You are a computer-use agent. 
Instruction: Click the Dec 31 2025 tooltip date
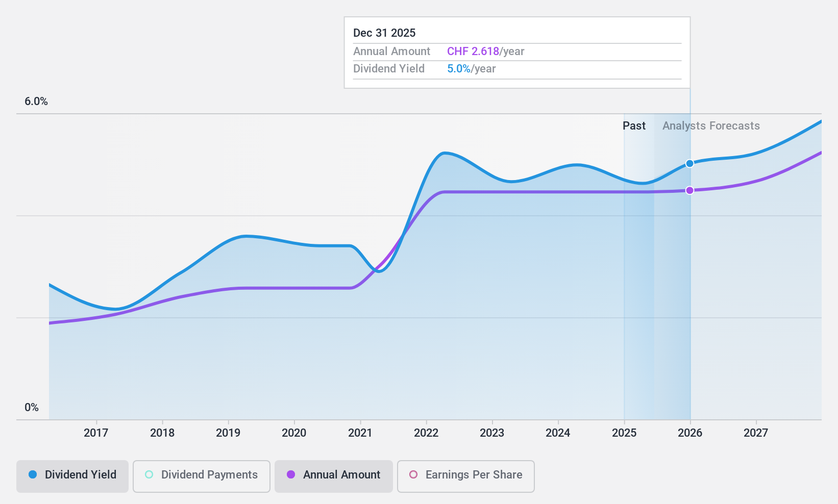click(384, 33)
